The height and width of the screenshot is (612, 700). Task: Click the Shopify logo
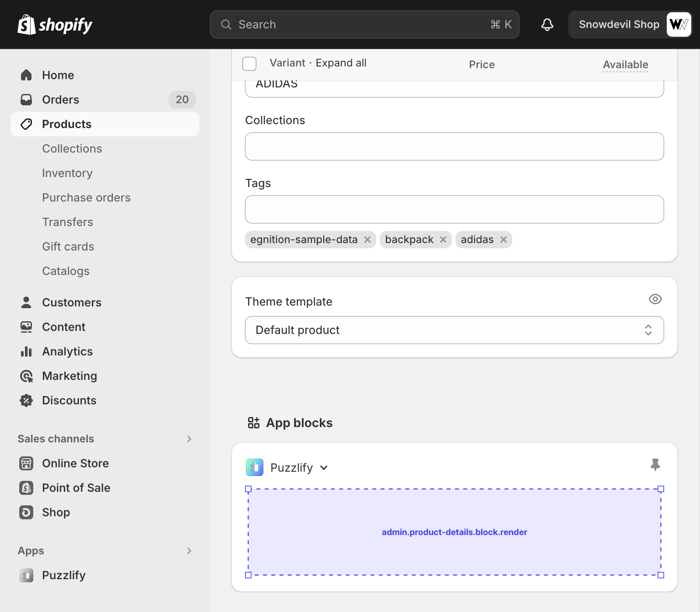coord(55,24)
